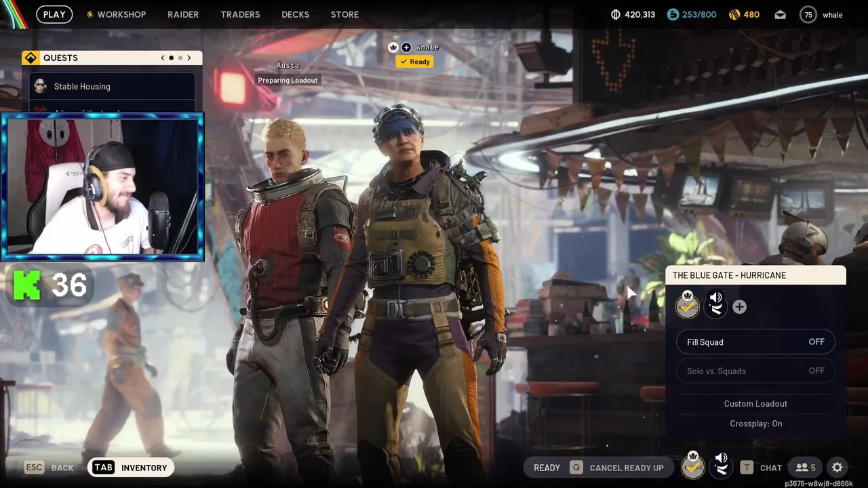The width and height of the screenshot is (868, 488).
Task: Switch to the RAIDER tab
Action: click(x=183, y=14)
